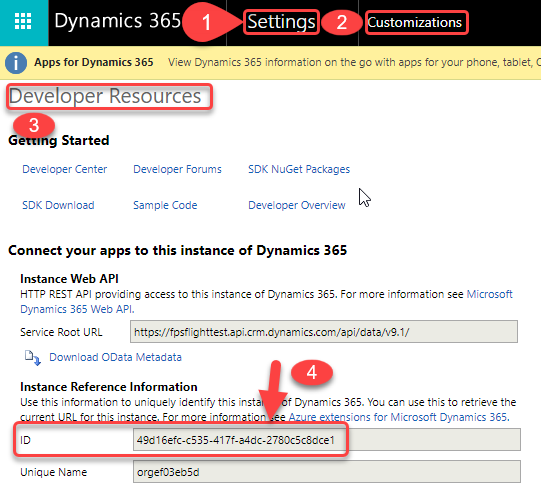
Task: Click the instance ID field
Action: tap(327, 440)
